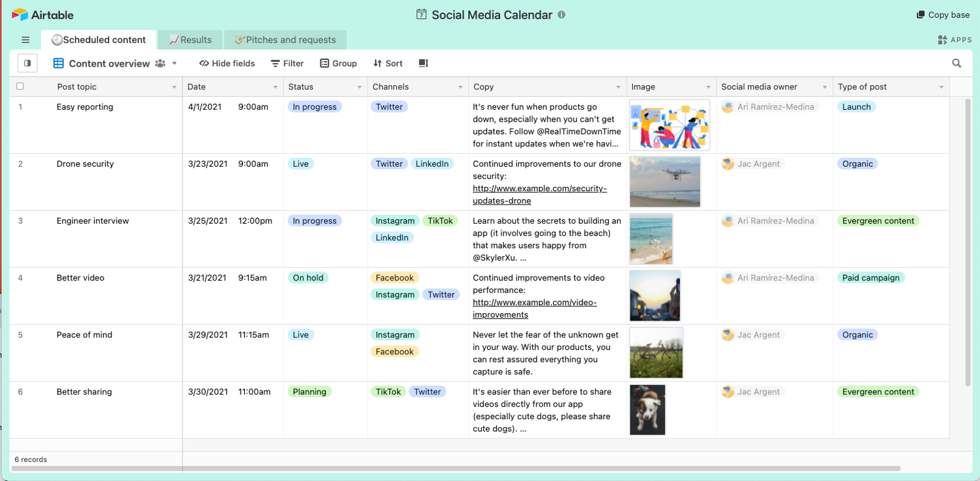Switch to Scheduled content tab
This screenshot has width=980, height=481.
(x=99, y=40)
